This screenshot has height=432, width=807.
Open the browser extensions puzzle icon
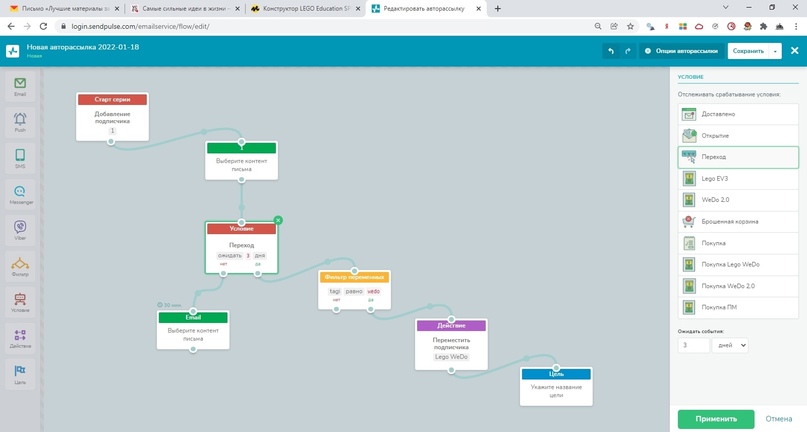click(764, 26)
